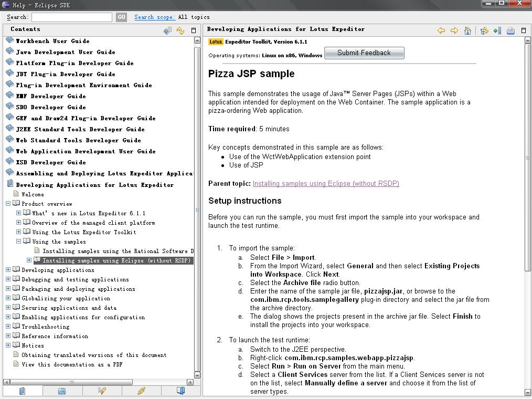Expand Overview of the managed client platform

click(x=19, y=223)
